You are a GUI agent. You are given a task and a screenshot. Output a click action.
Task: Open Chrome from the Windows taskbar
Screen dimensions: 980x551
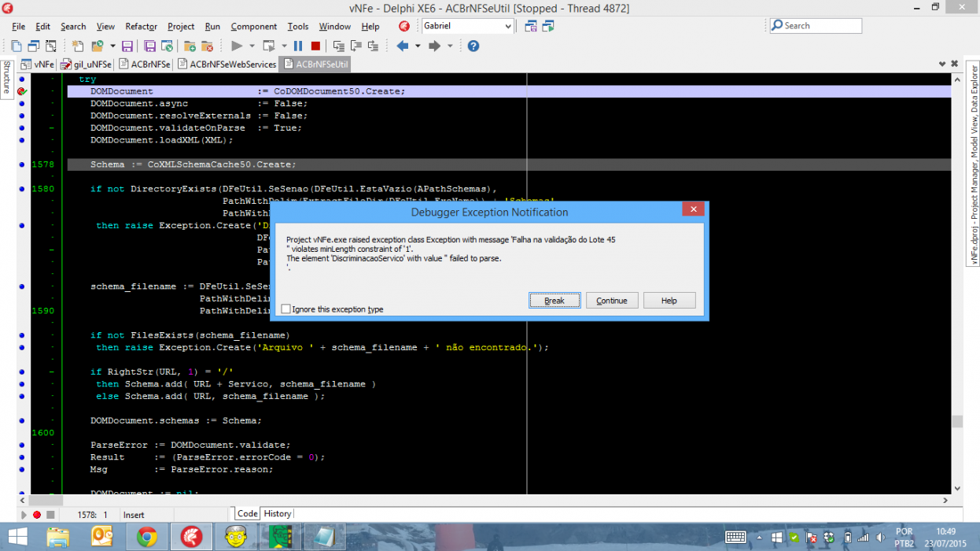pyautogui.click(x=146, y=537)
